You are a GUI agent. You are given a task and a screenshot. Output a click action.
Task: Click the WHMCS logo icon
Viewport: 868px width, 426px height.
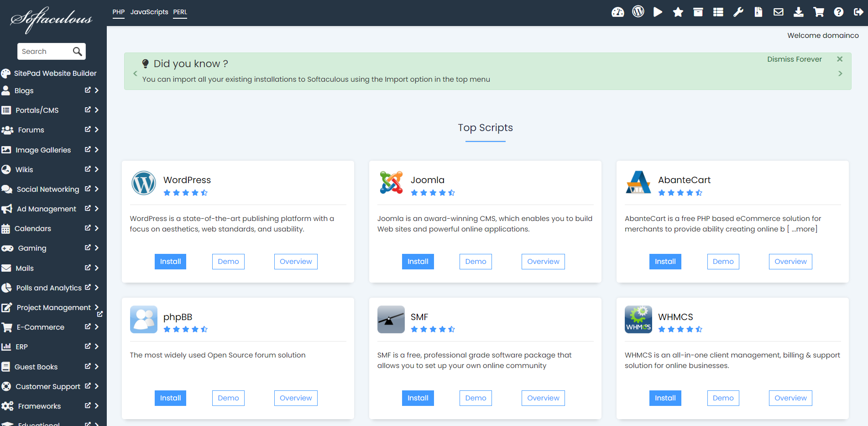click(638, 320)
